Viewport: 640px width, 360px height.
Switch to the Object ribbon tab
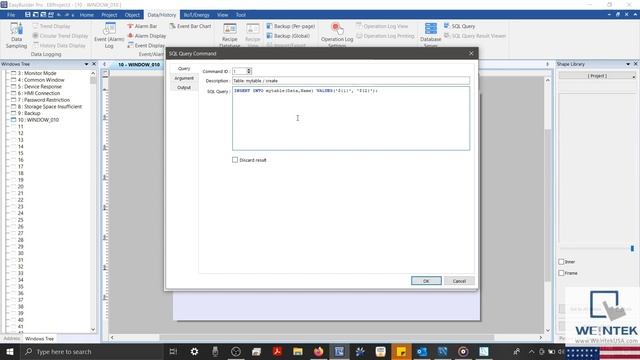[x=132, y=15]
